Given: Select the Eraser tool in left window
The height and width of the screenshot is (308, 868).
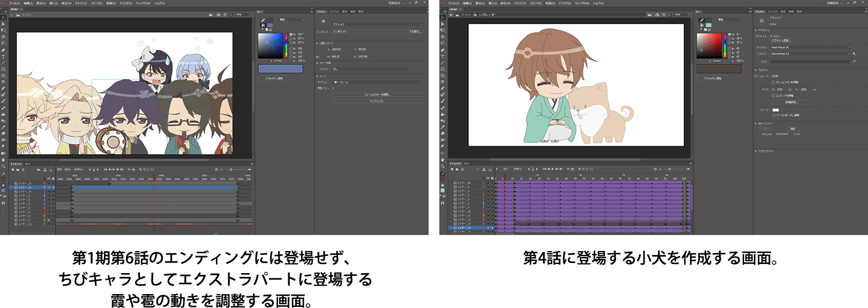Looking at the screenshot, I should pyautogui.click(x=3, y=133).
